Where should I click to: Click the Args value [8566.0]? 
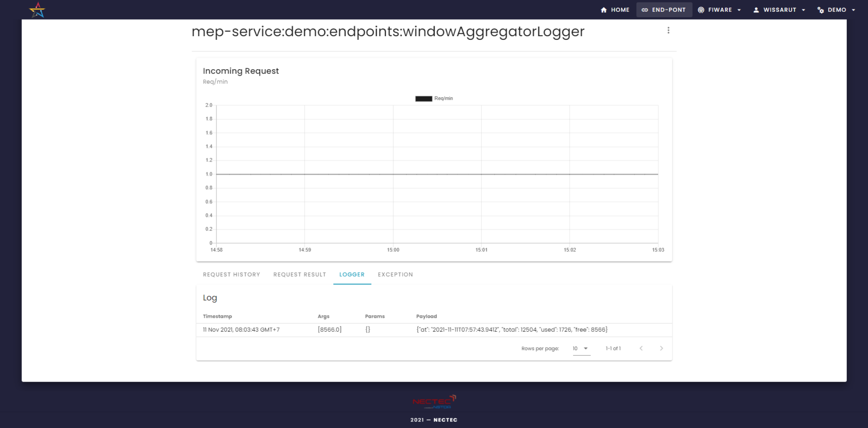tap(330, 330)
